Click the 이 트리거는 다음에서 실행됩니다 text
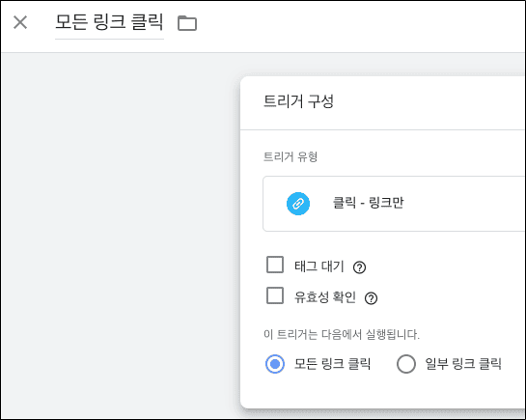 point(342,334)
